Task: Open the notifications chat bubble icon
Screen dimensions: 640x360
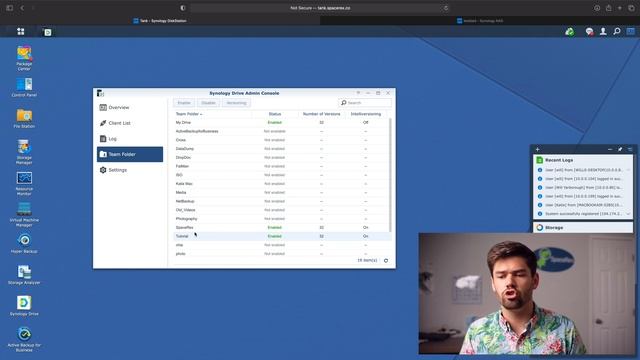Action: click(589, 31)
